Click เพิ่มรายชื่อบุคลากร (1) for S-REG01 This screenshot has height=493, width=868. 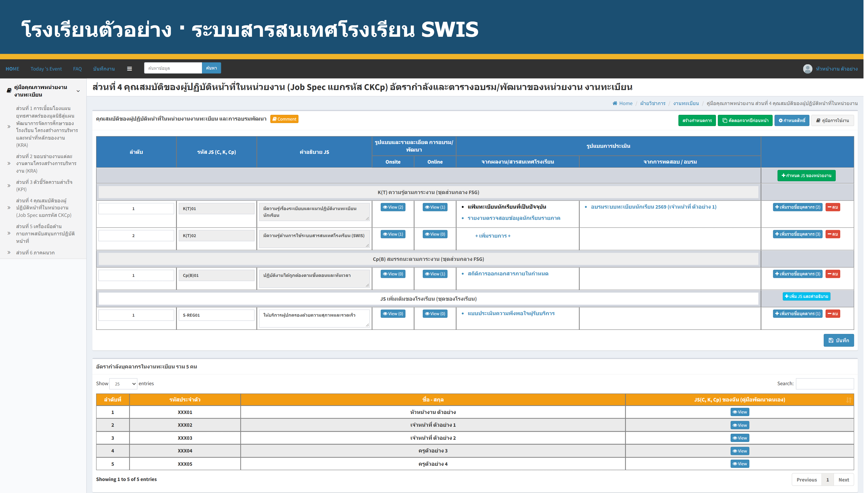coord(797,314)
